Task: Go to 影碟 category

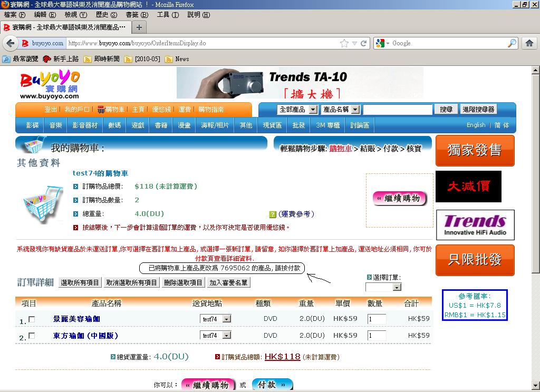Action: 32,125
